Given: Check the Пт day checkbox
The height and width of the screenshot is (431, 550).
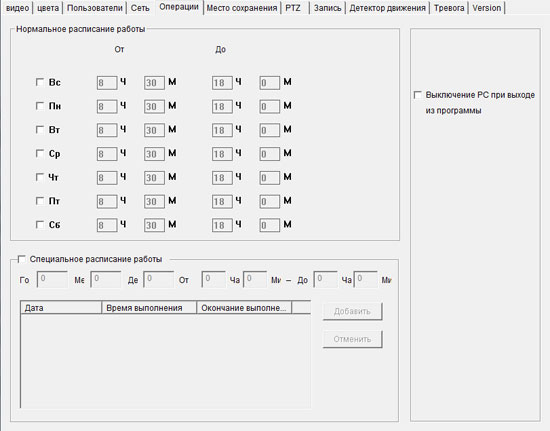Looking at the screenshot, I should pyautogui.click(x=40, y=201).
